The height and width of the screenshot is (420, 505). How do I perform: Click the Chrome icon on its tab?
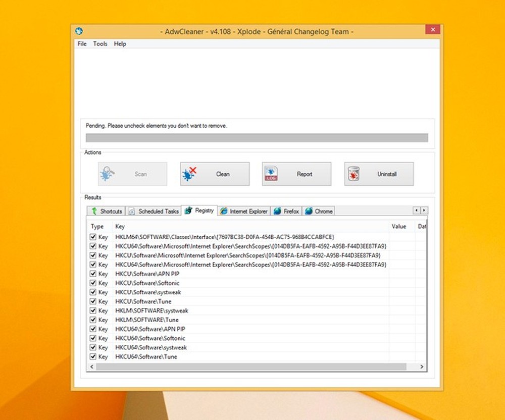pyautogui.click(x=309, y=211)
